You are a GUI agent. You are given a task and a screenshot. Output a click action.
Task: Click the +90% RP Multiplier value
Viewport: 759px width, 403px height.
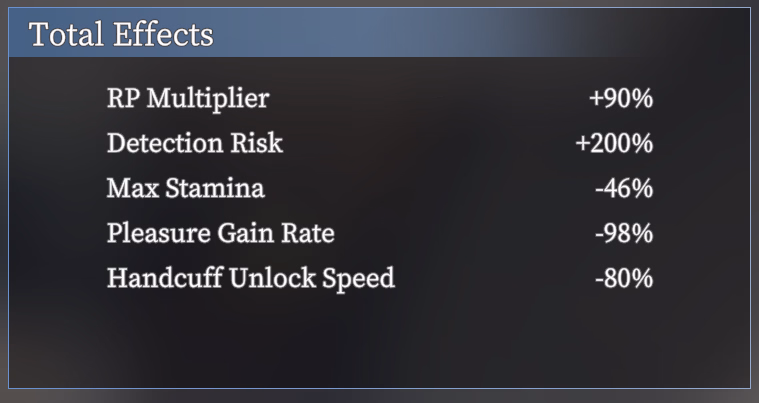point(621,98)
